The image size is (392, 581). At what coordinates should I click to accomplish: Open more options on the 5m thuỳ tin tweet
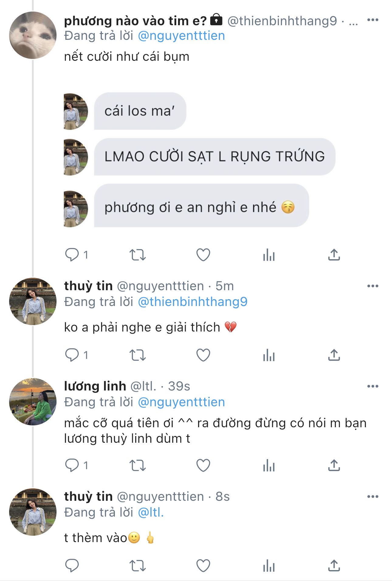[373, 286]
